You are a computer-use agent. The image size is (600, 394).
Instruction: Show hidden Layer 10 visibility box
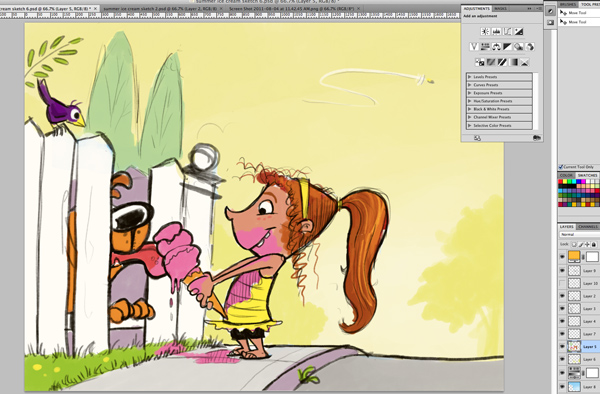pos(562,283)
